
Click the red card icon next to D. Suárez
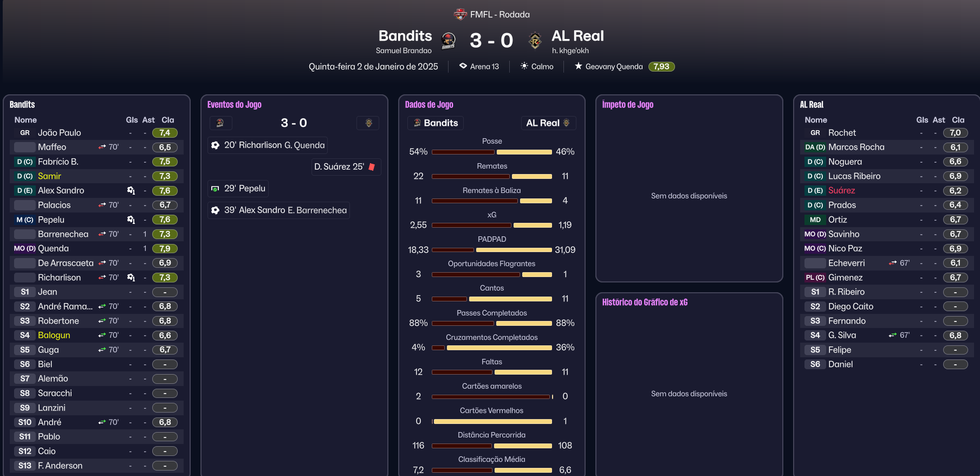[x=372, y=167]
